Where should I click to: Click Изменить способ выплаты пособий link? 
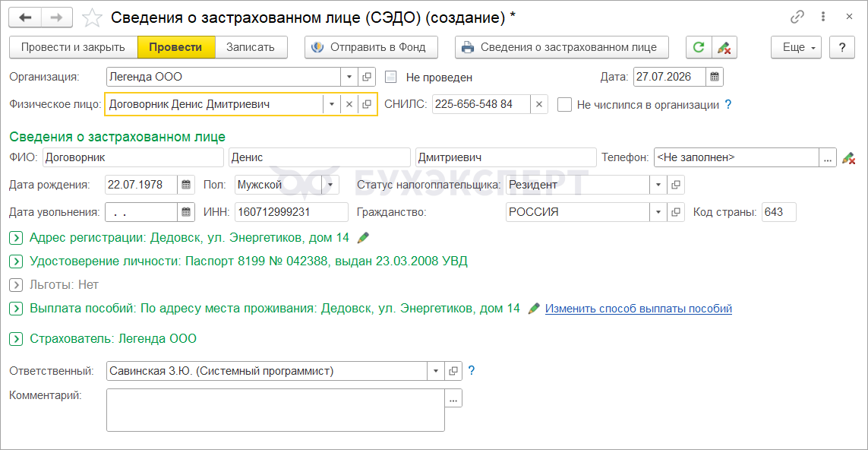click(639, 308)
